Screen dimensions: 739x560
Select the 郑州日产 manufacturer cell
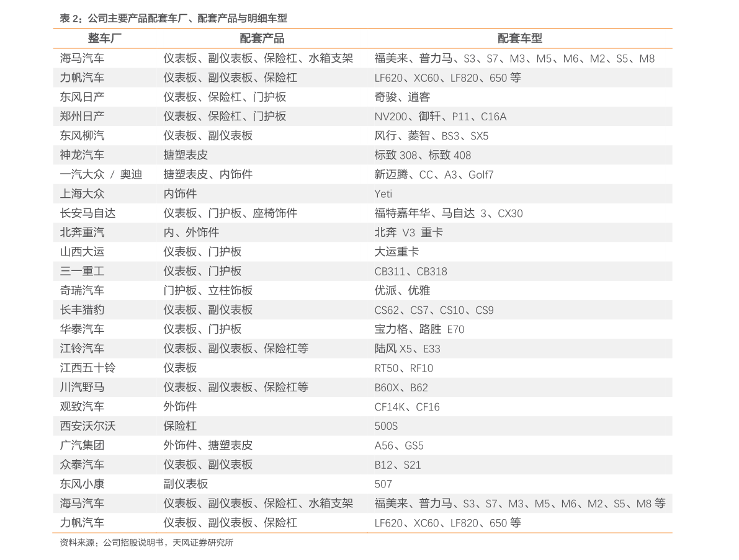pyautogui.click(x=82, y=117)
